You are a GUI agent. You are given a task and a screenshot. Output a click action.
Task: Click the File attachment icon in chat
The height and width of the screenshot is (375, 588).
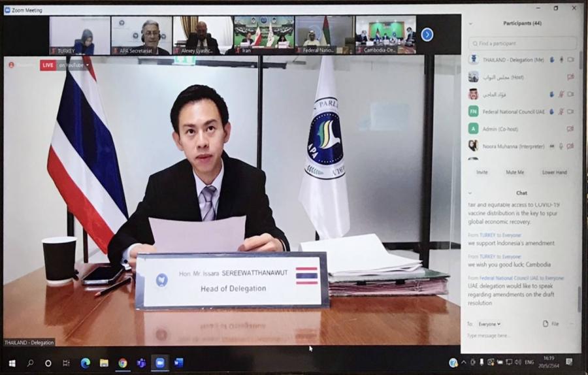549,323
